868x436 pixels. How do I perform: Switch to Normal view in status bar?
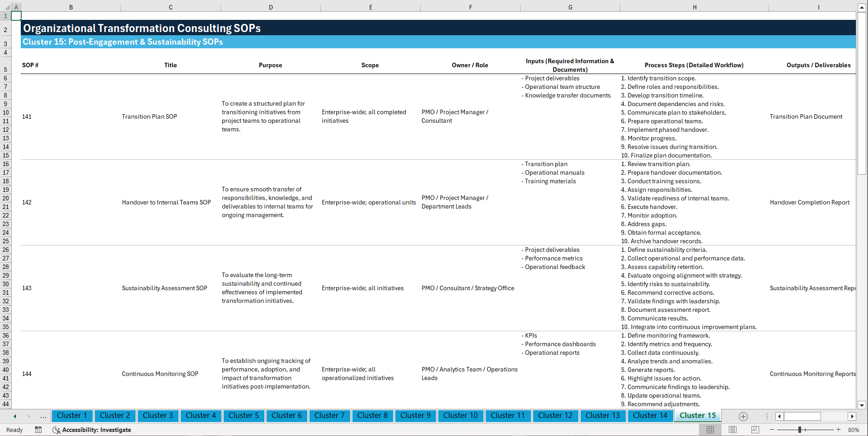tap(710, 430)
